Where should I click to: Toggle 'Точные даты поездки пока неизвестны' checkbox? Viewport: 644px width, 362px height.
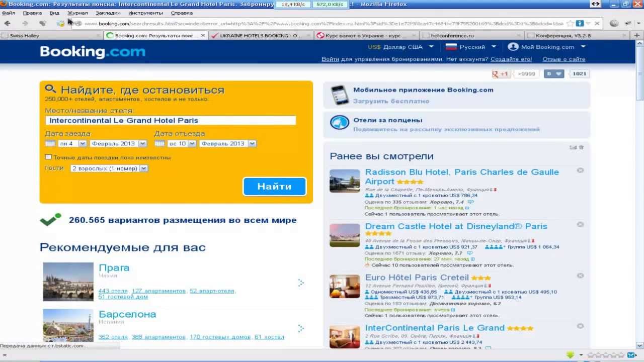click(48, 157)
